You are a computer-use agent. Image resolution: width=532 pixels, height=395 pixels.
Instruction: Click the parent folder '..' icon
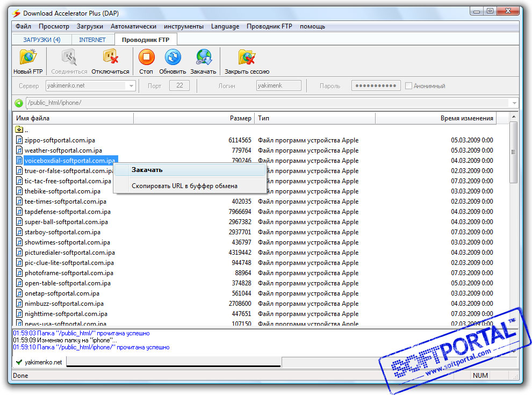coord(19,130)
